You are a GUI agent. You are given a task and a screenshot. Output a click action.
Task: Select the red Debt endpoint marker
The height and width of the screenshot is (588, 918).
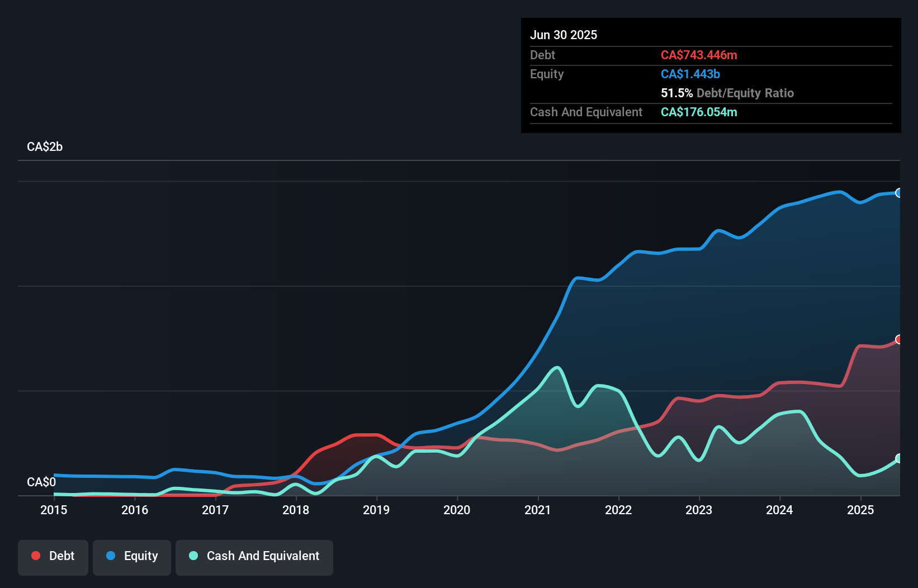(899, 339)
